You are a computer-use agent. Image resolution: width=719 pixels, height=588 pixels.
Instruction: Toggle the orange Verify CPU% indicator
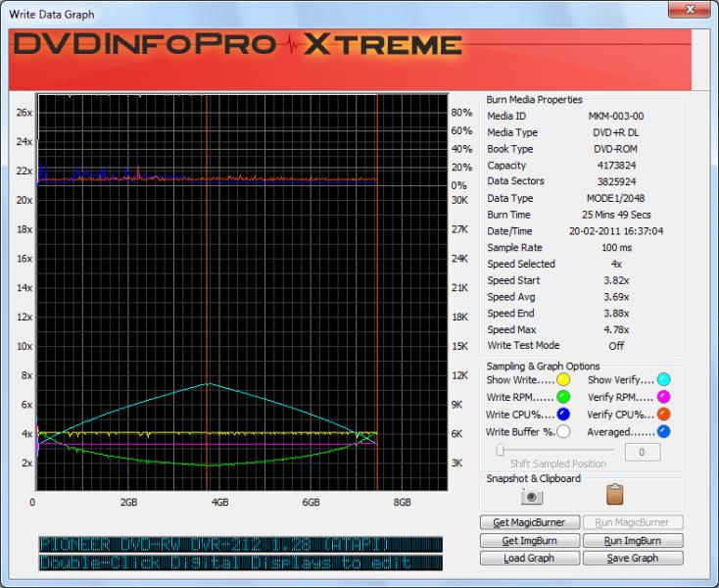click(663, 415)
